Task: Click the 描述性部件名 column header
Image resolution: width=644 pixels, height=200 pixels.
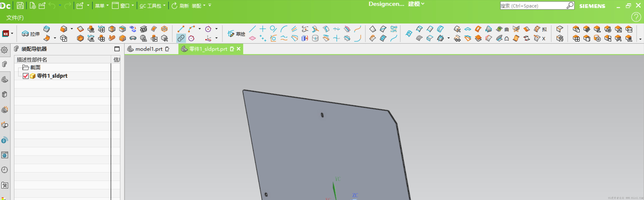Action: coord(63,59)
